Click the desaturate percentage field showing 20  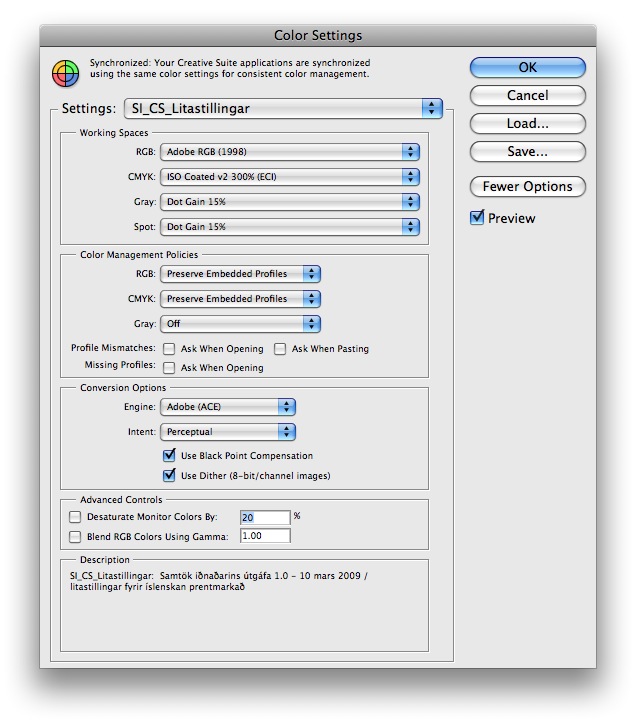pos(265,517)
